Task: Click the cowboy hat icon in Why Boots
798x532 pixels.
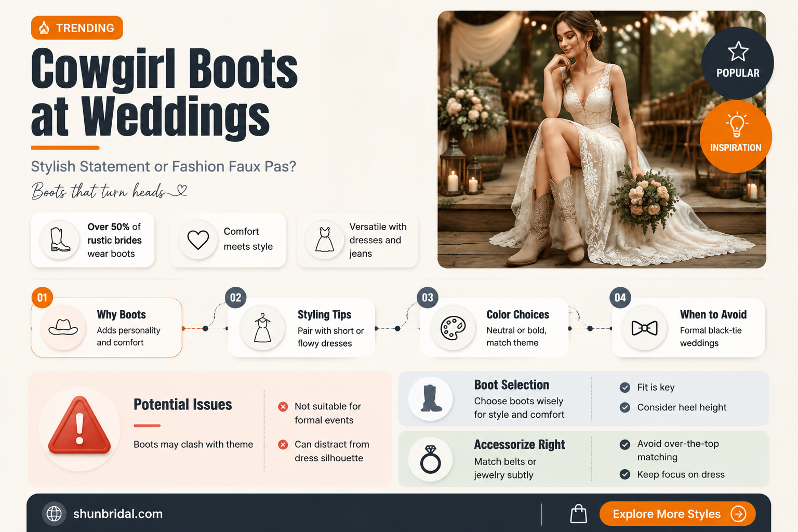Action: click(63, 327)
